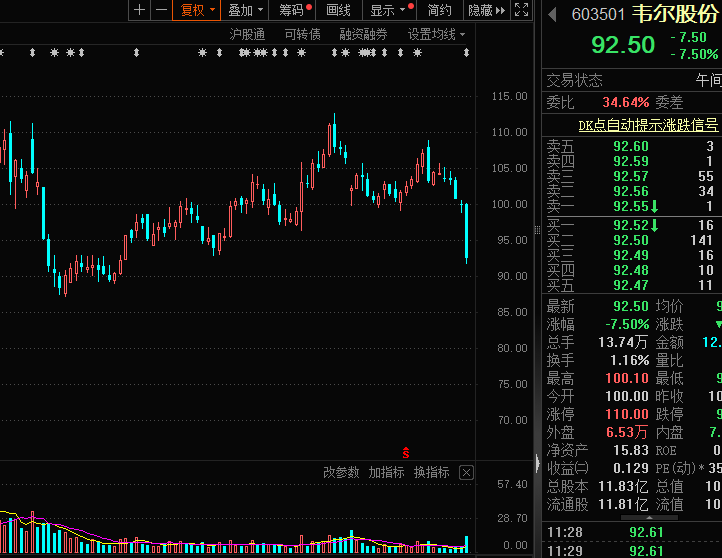Click the double-arrow more tools icon
Image resolution: width=722 pixels, height=558 pixels.
[501, 10]
